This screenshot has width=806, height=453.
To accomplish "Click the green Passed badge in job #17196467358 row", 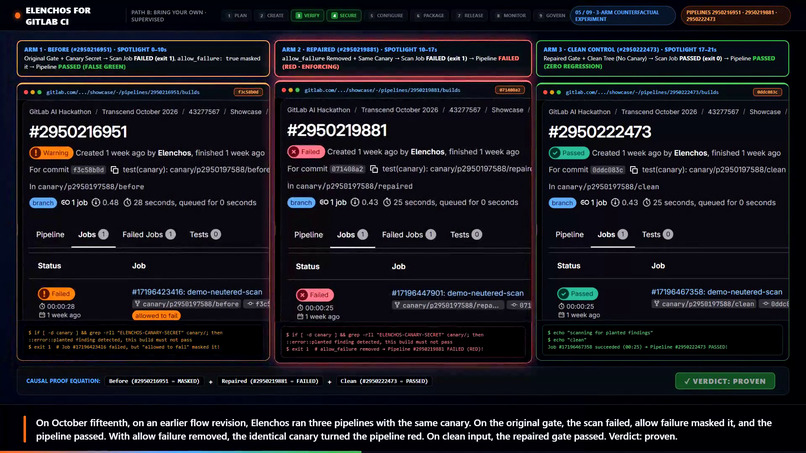I will click(x=577, y=294).
